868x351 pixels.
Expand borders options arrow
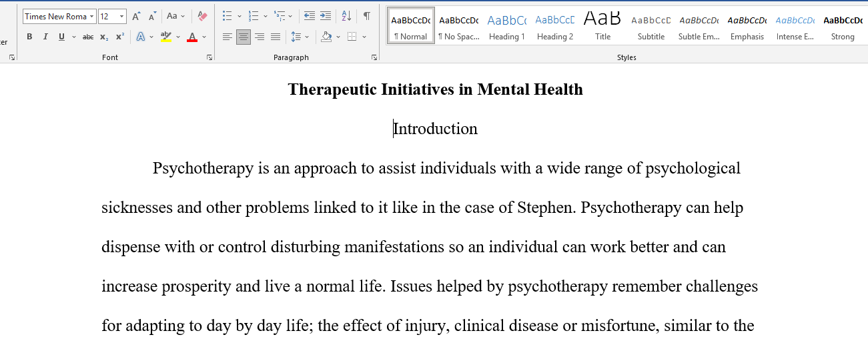[x=364, y=37]
